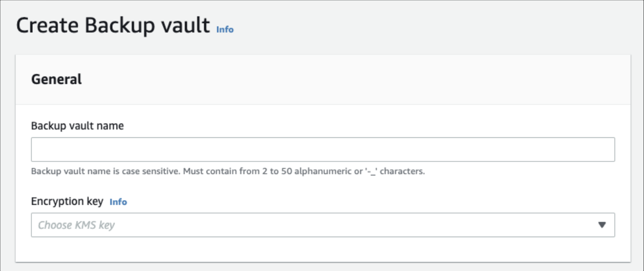Screen dimensions: 644x271
Task: Open the Info link next to Encryption key
Action: click(x=118, y=202)
